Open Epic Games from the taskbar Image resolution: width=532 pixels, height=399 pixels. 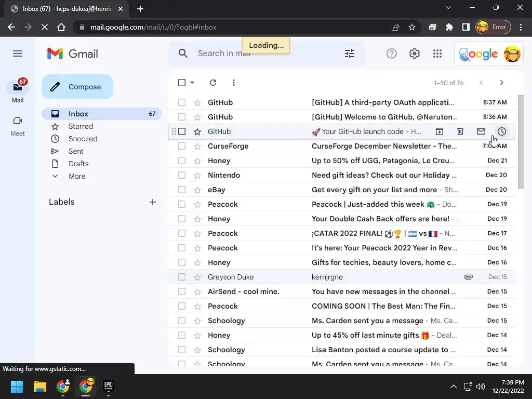tap(108, 387)
